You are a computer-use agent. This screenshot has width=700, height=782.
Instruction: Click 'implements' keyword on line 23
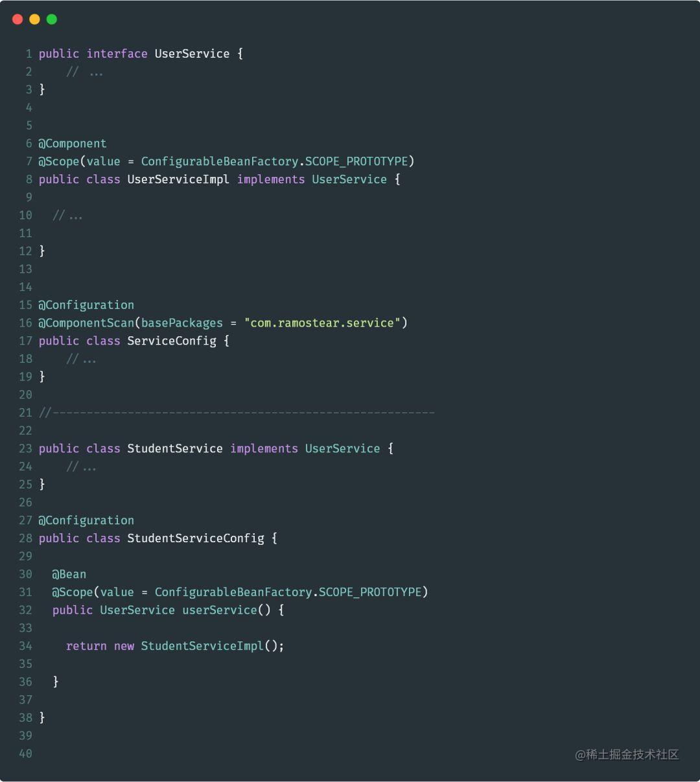[264, 448]
